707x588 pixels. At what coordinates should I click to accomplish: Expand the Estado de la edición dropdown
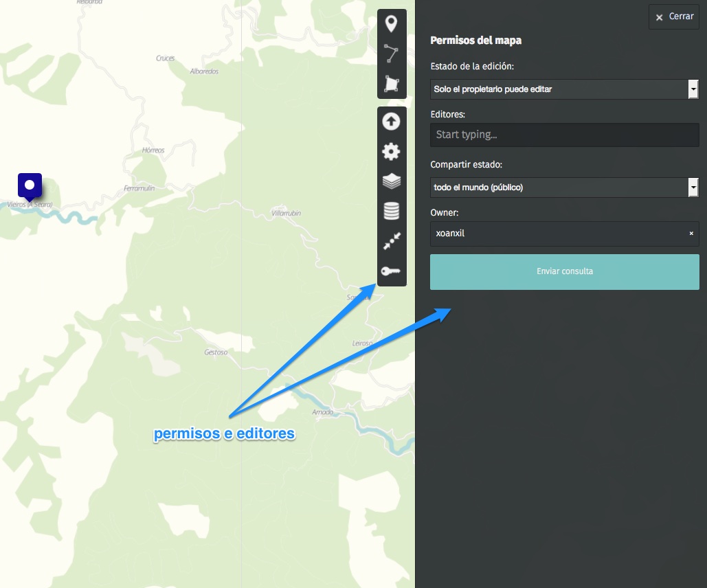coord(563,89)
